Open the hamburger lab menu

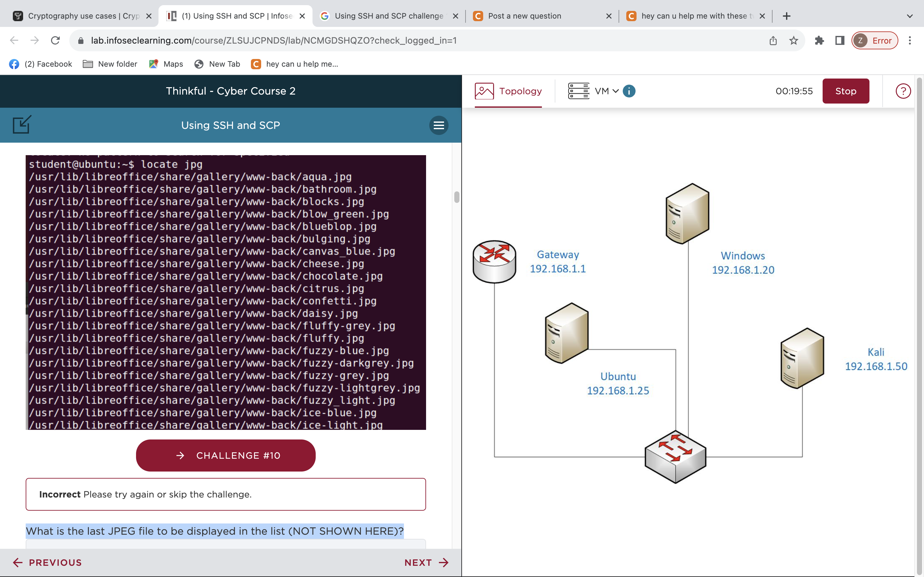(x=438, y=125)
